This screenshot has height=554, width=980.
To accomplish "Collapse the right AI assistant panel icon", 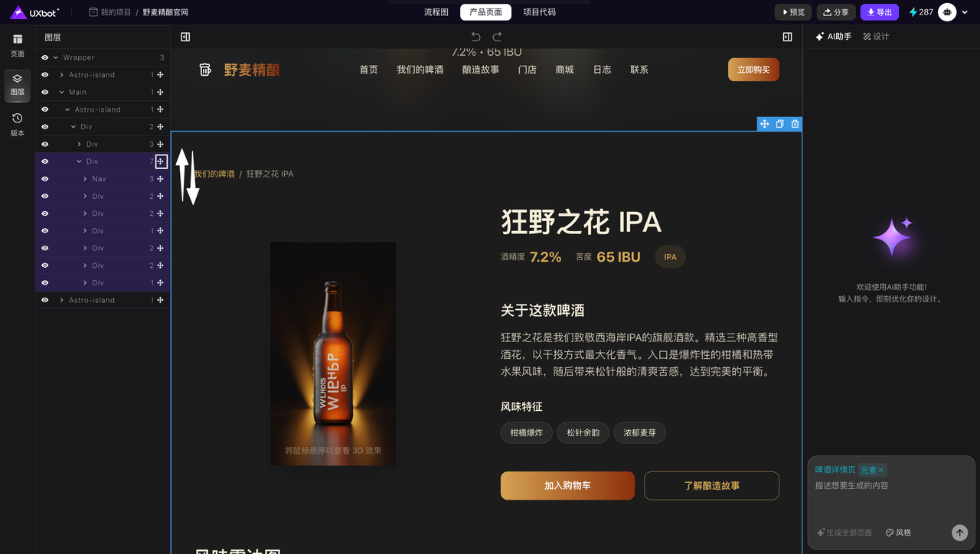I will (787, 37).
